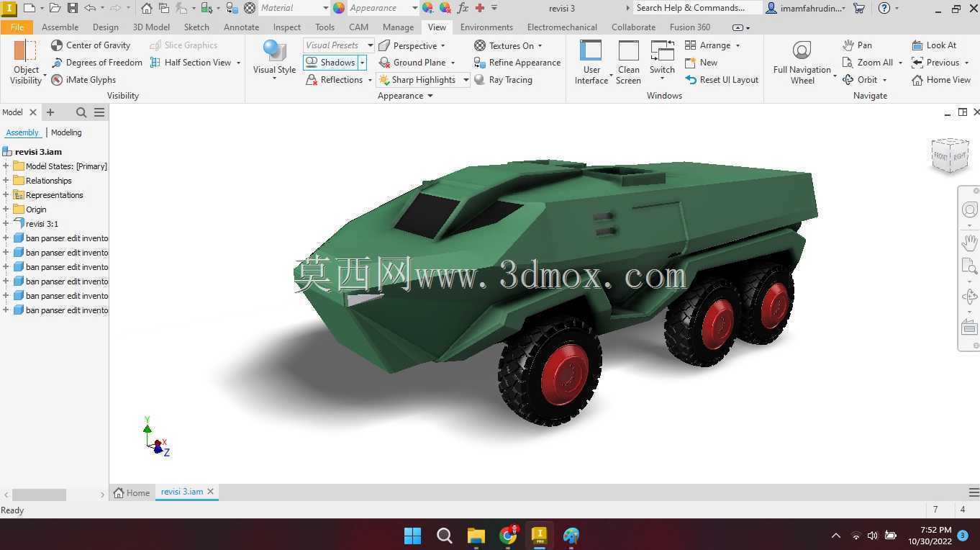This screenshot has height=550, width=980.
Task: Toggle Center of Gravity display
Action: pyautogui.click(x=91, y=45)
